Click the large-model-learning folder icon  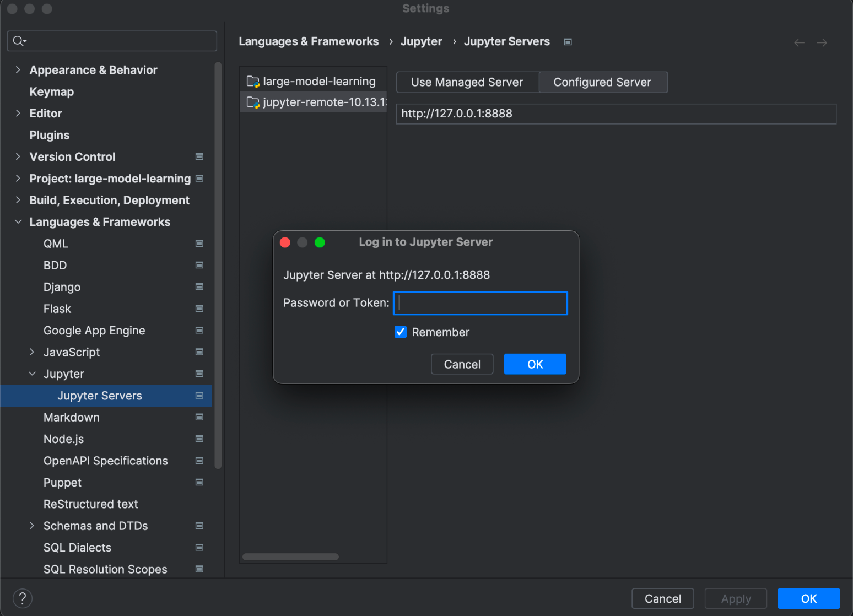(x=253, y=82)
